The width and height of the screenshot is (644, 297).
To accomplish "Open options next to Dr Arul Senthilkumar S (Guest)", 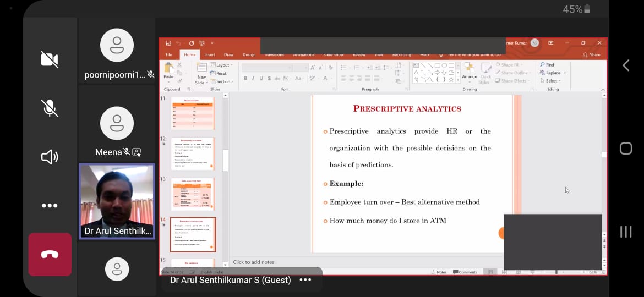I will point(305,280).
